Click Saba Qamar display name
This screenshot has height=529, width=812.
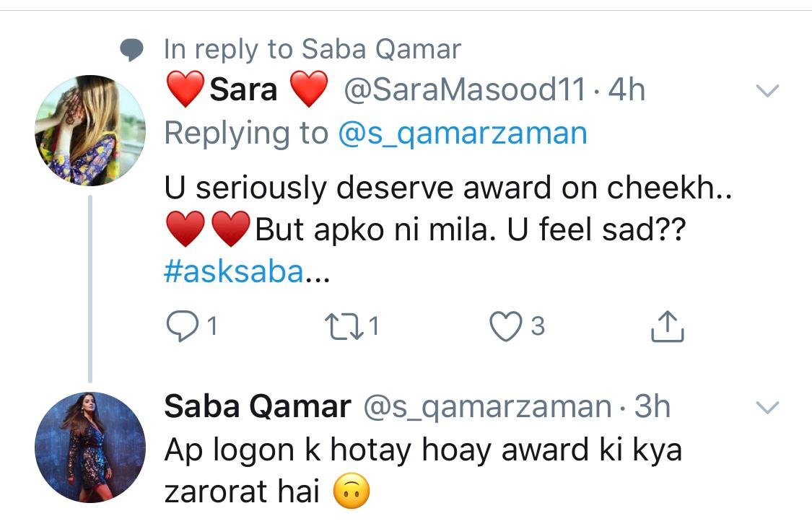[x=258, y=406]
